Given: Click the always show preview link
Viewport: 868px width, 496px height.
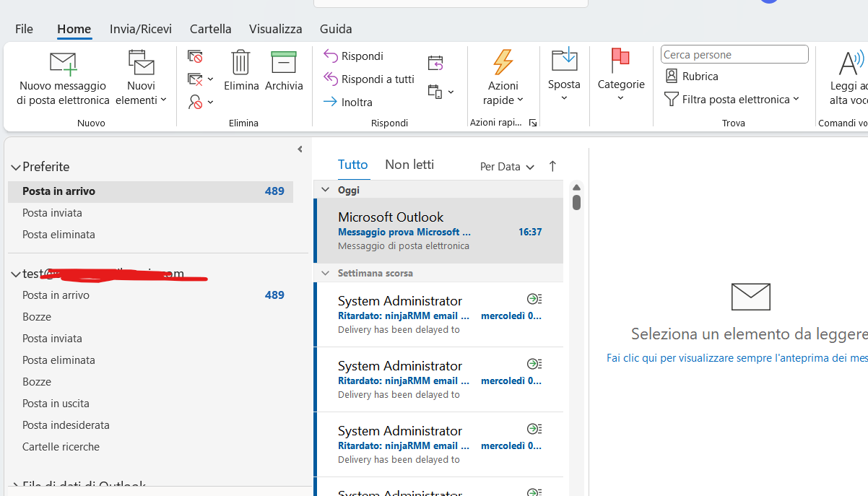Looking at the screenshot, I should [x=737, y=358].
